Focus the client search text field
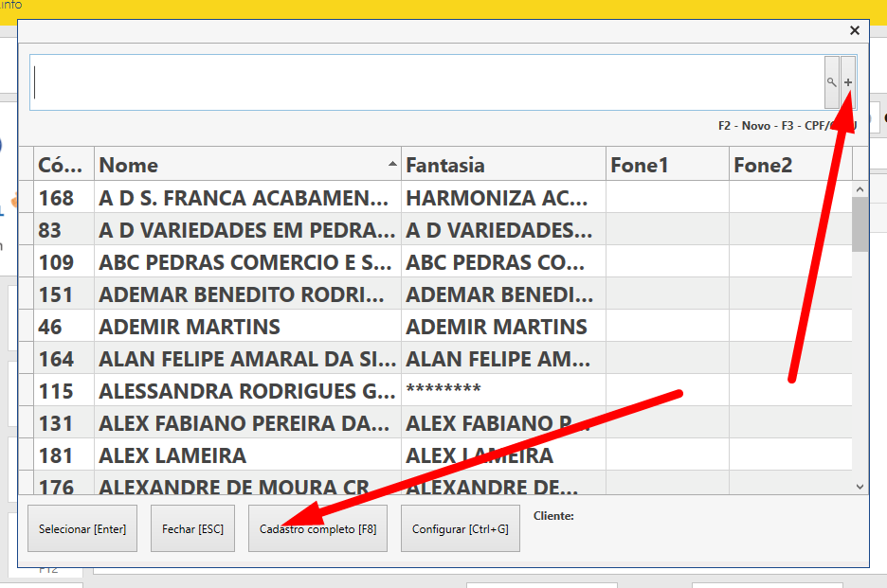 (x=426, y=82)
